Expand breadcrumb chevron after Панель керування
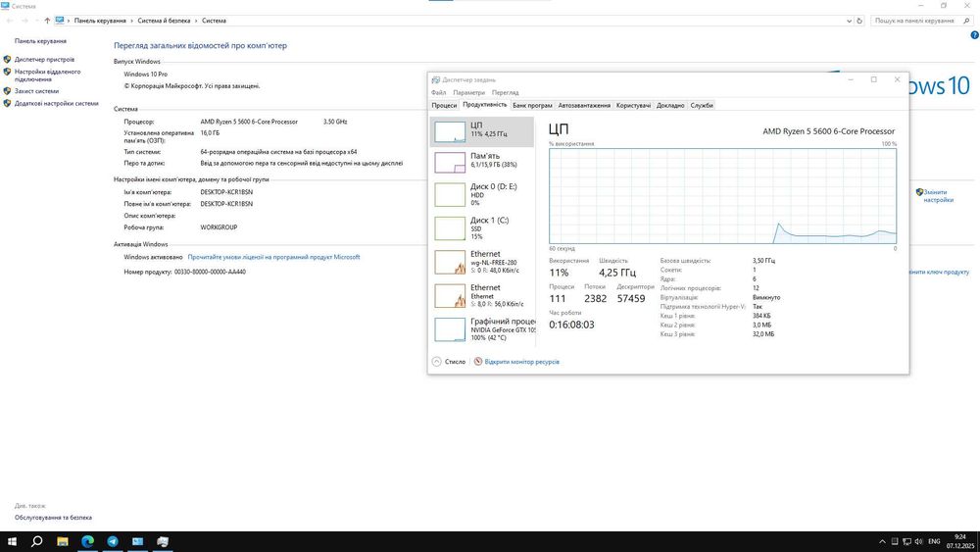The height and width of the screenshot is (552, 980). tap(132, 21)
